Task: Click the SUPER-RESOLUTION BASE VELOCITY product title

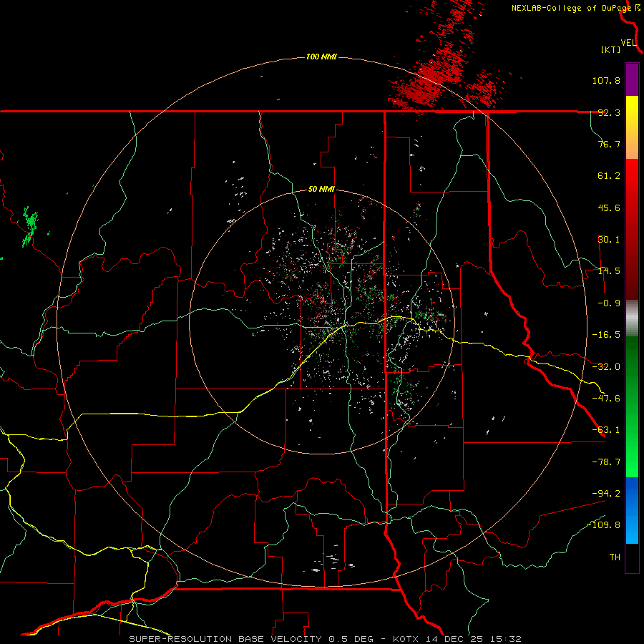Action: coord(227,639)
